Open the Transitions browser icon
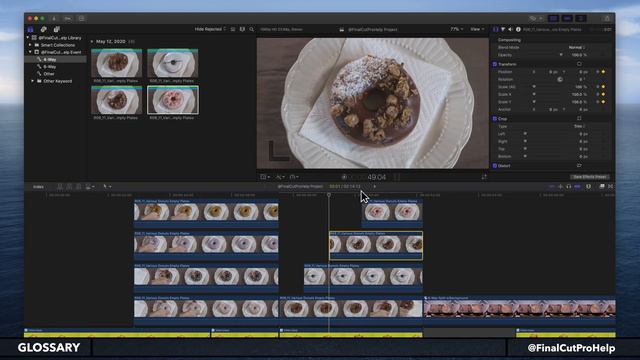The height and width of the screenshot is (360, 640). click(x=611, y=187)
